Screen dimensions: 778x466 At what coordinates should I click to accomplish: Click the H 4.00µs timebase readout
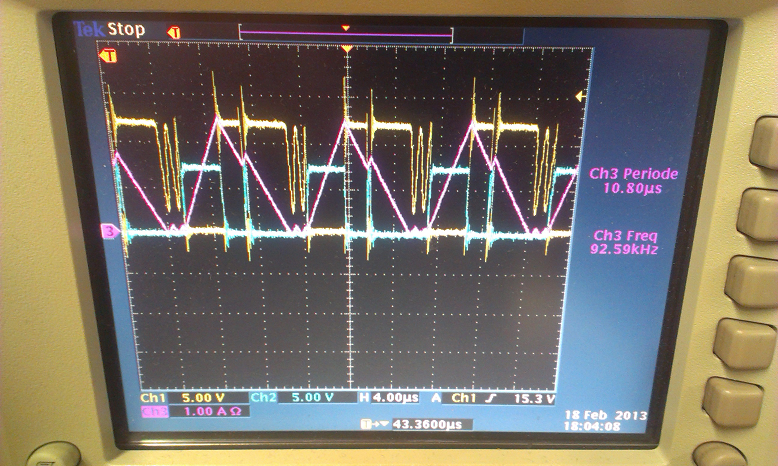pos(389,398)
